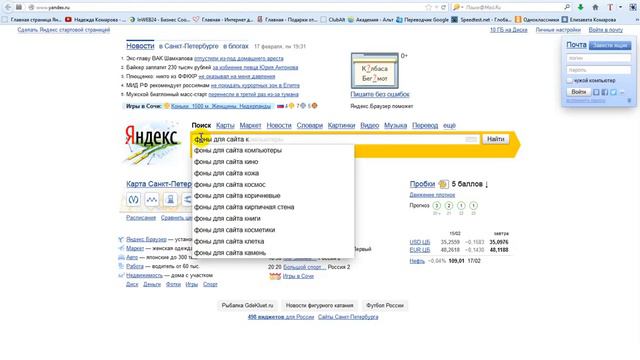Click the Войти login button
This screenshot has height=360, width=640.
pos(578,92)
